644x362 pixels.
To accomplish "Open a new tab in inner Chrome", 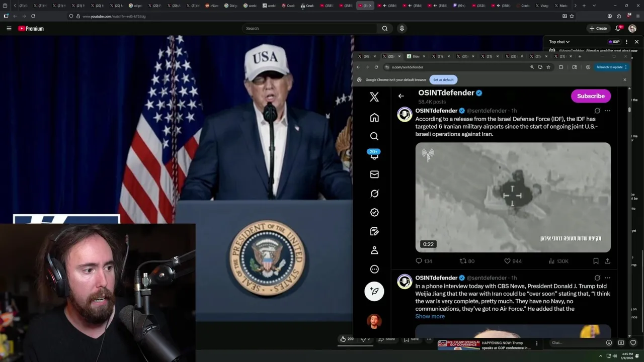I will pyautogui.click(x=580, y=56).
